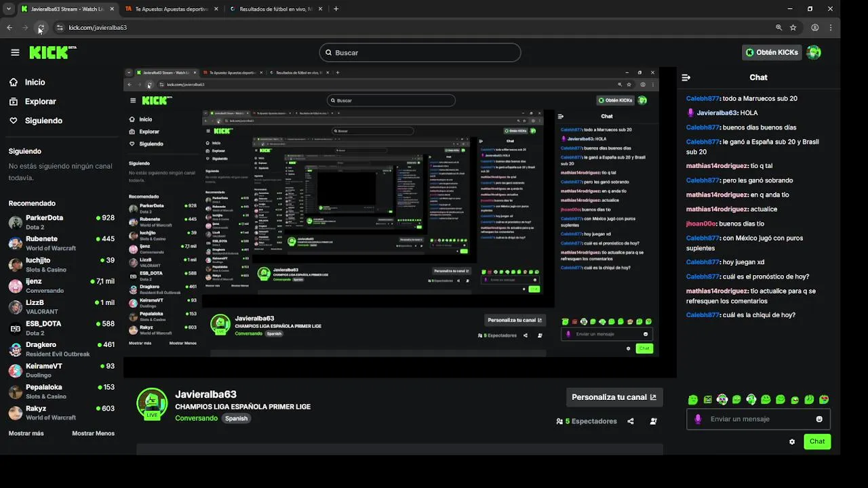This screenshot has width=868, height=488.
Task: Click Caleb877 in 'todo a Marruecos' message
Action: click(703, 98)
